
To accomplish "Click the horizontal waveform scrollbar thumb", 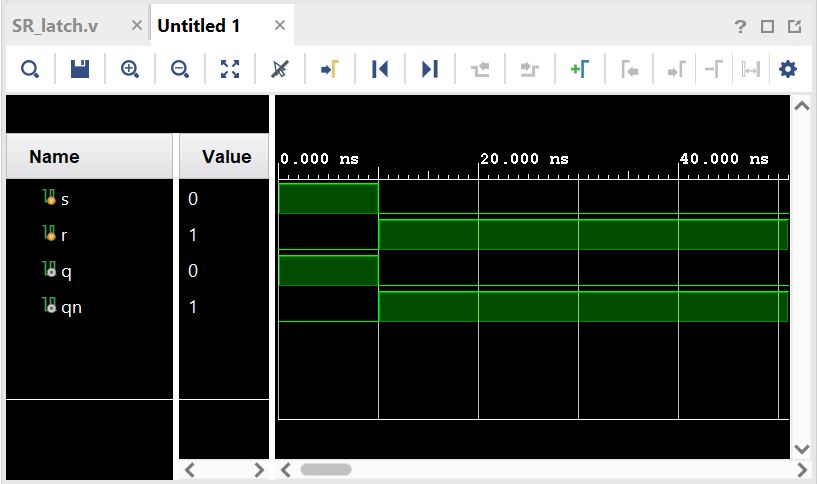I will (x=326, y=469).
